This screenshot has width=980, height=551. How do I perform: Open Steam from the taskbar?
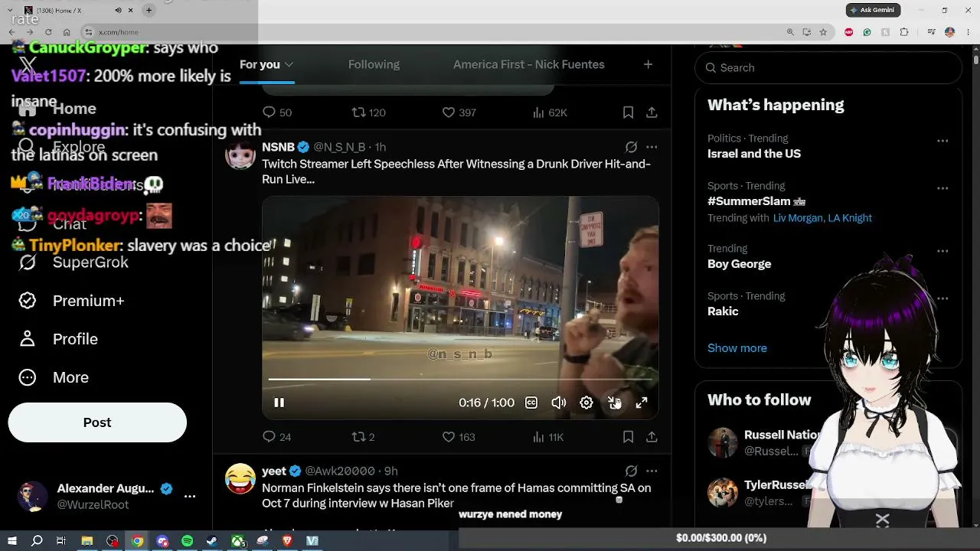[x=213, y=541]
